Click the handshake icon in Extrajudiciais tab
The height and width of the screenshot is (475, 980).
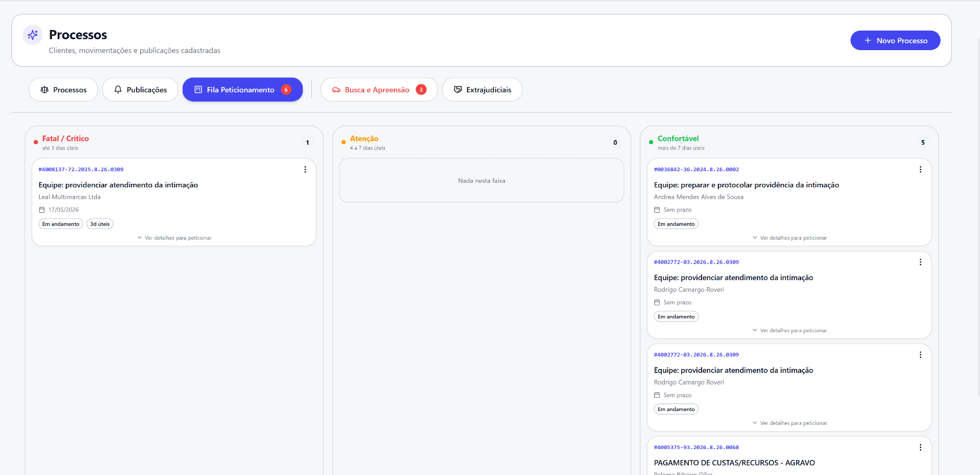click(x=458, y=89)
